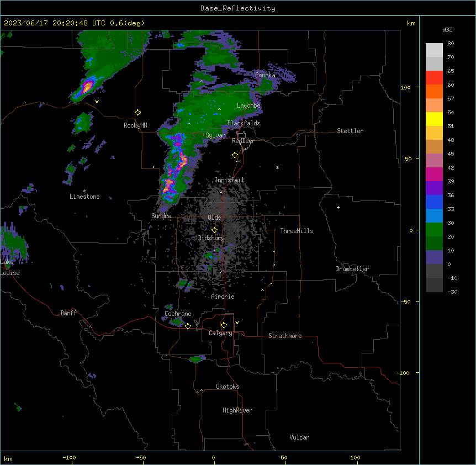Click the -50 km horizontal axis tick label
Image resolution: width=476 pixels, height=465 pixels.
tap(141, 457)
